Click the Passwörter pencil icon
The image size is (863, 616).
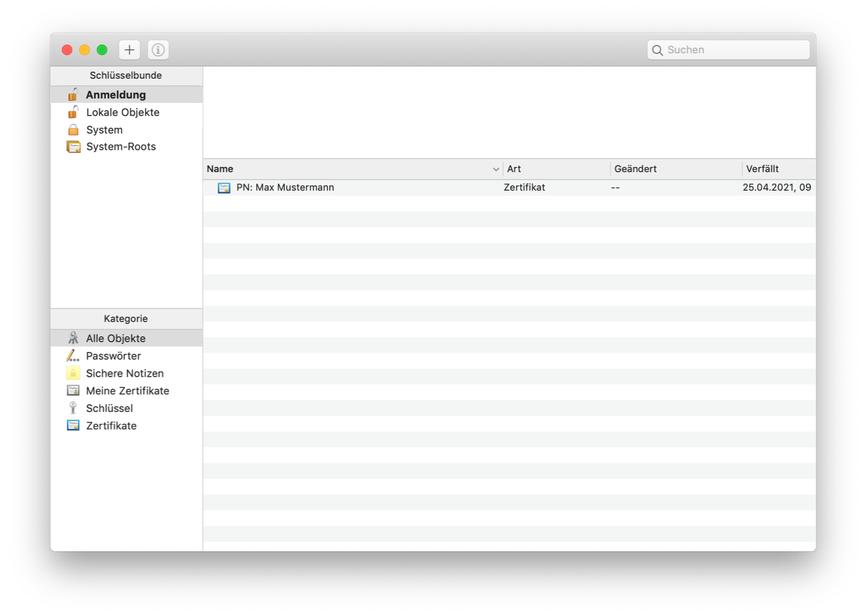(73, 356)
